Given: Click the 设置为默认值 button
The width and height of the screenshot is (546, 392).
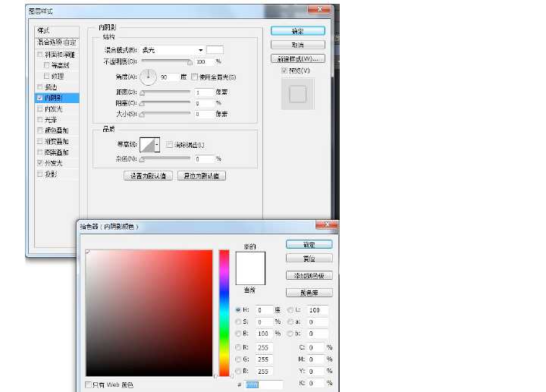Looking at the screenshot, I should [149, 176].
